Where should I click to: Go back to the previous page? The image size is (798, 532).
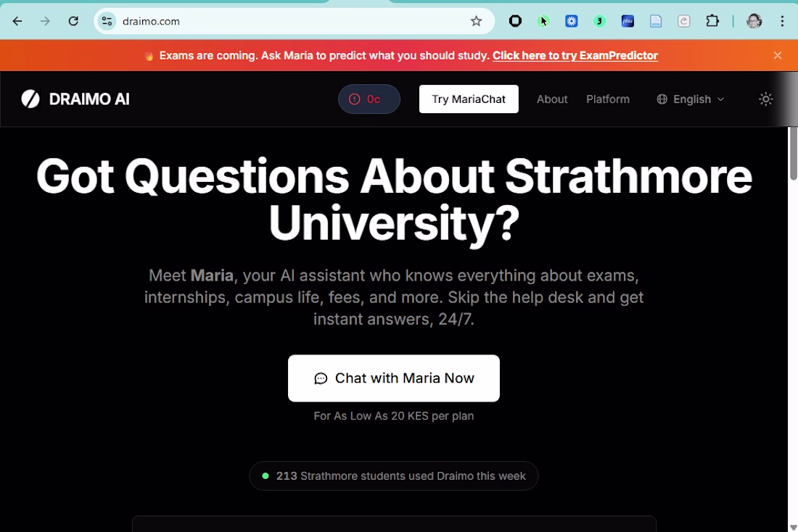coord(17,21)
